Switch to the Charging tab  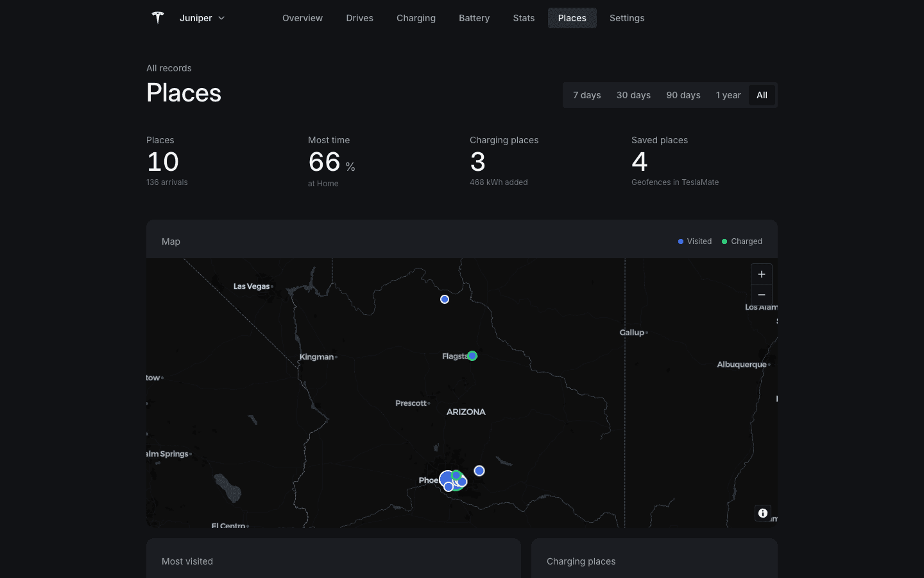pyautogui.click(x=416, y=18)
